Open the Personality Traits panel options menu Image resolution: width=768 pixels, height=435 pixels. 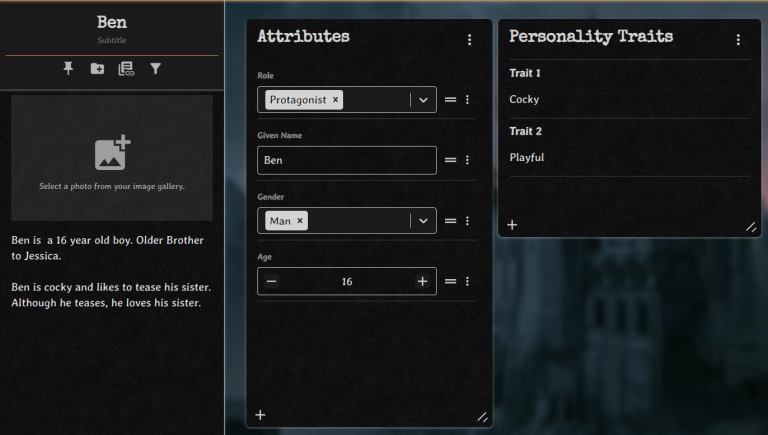click(738, 40)
